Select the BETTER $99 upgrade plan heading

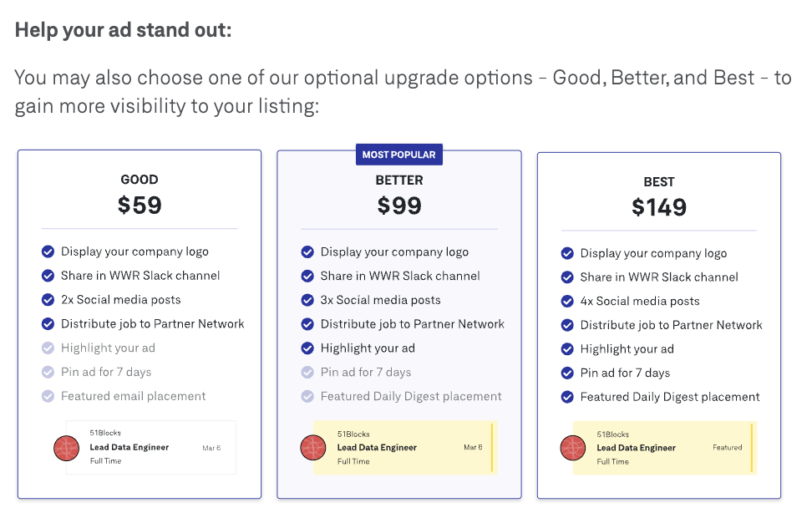(x=399, y=196)
